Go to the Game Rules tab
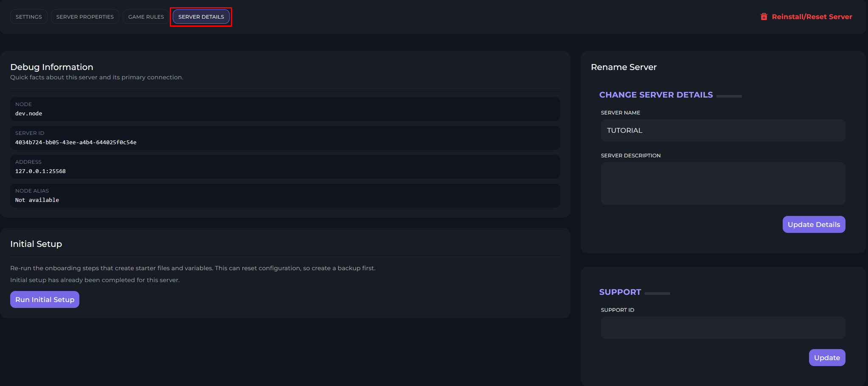The height and width of the screenshot is (386, 868). pos(146,17)
